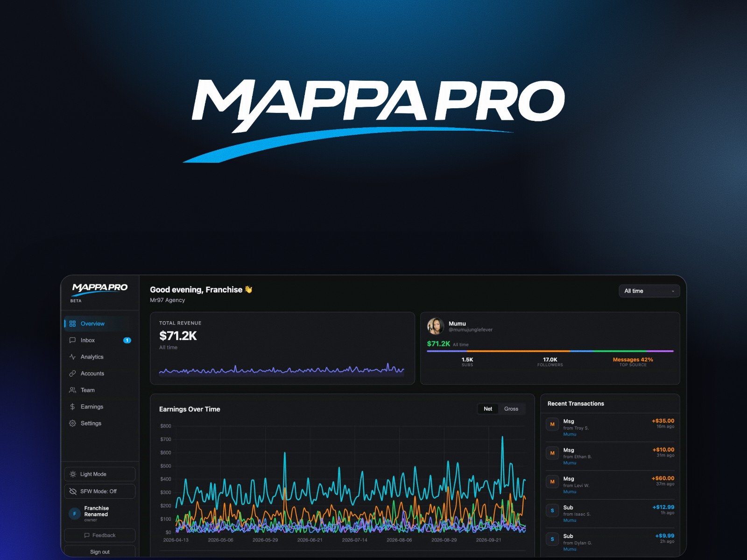Image resolution: width=747 pixels, height=560 pixels.
Task: Click the Settings gear icon
Action: point(72,423)
